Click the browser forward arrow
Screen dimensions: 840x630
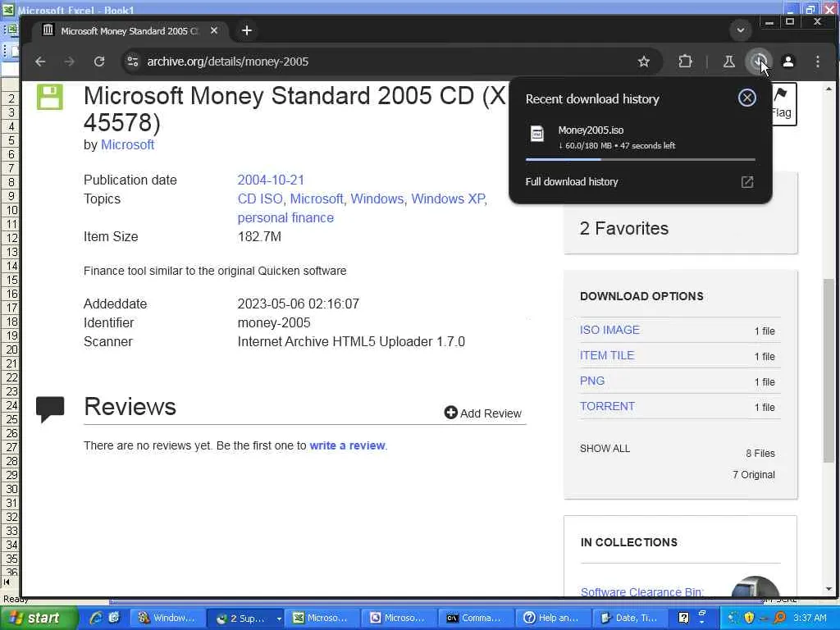click(x=69, y=62)
